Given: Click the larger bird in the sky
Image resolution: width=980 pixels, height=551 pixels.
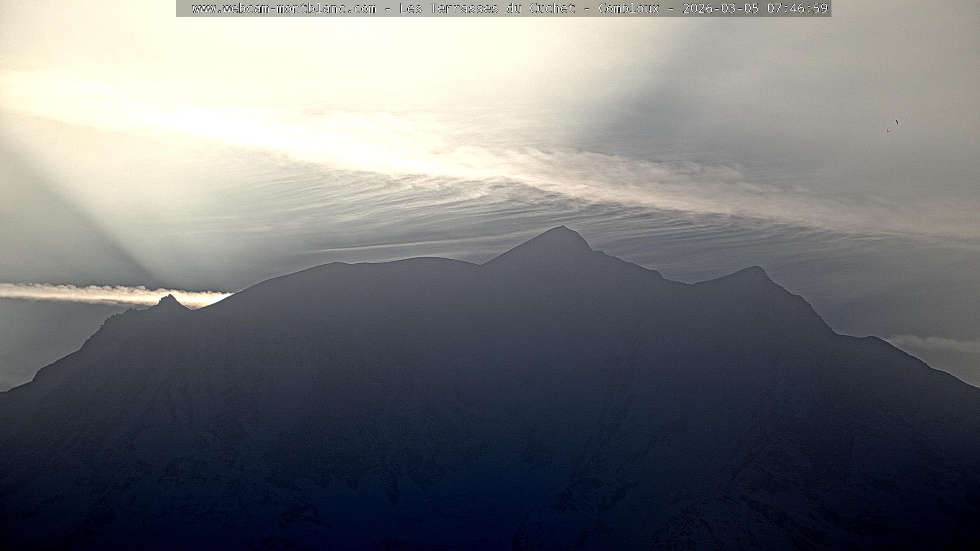Looking at the screenshot, I should [x=897, y=122].
